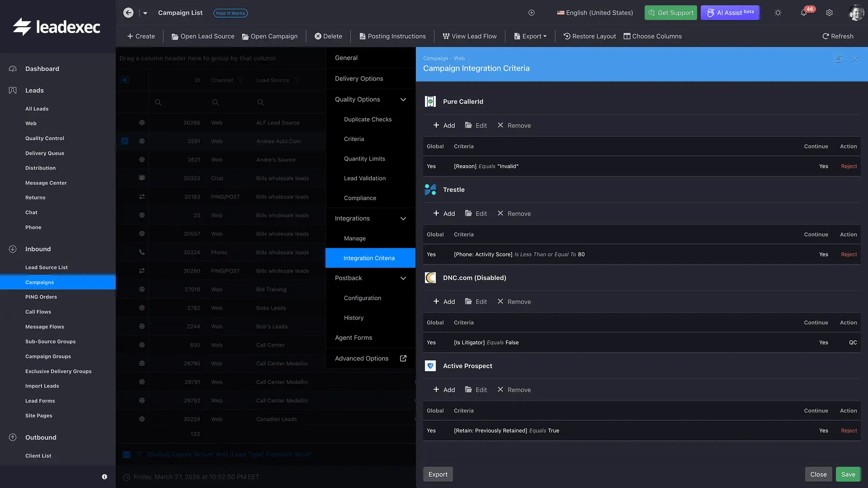Click the plus circle icon in the top bar
Viewport: 868px width, 488px height.
pos(532,13)
